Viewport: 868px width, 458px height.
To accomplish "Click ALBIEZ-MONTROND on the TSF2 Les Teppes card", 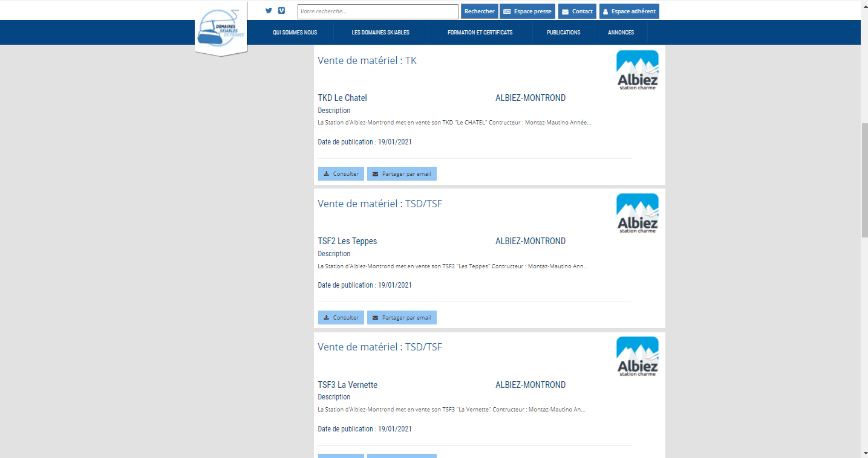I will (x=530, y=241).
